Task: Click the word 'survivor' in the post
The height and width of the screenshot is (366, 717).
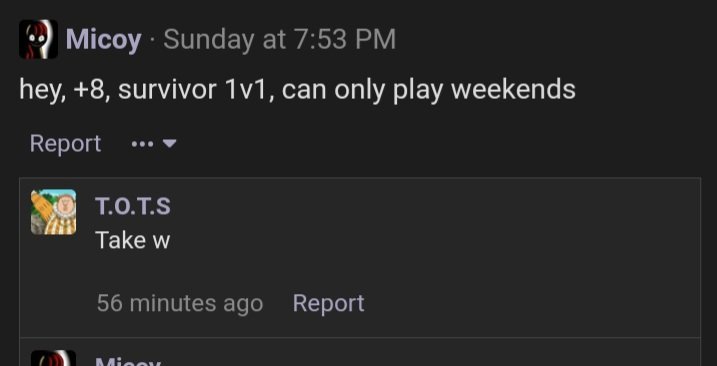Action: (167, 90)
